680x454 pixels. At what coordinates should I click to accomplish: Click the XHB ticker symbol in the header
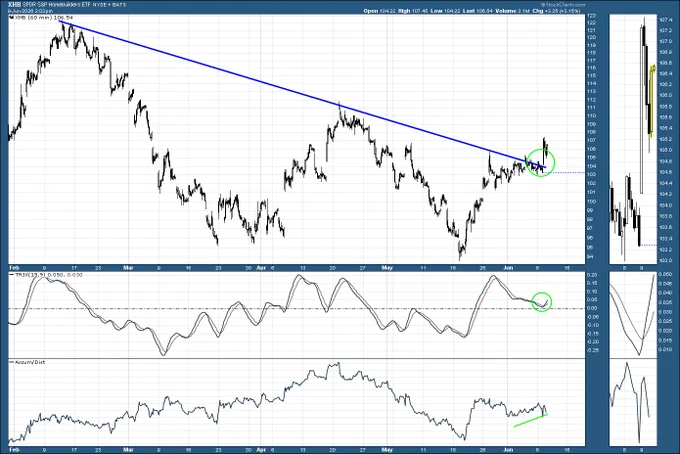[x=14, y=5]
